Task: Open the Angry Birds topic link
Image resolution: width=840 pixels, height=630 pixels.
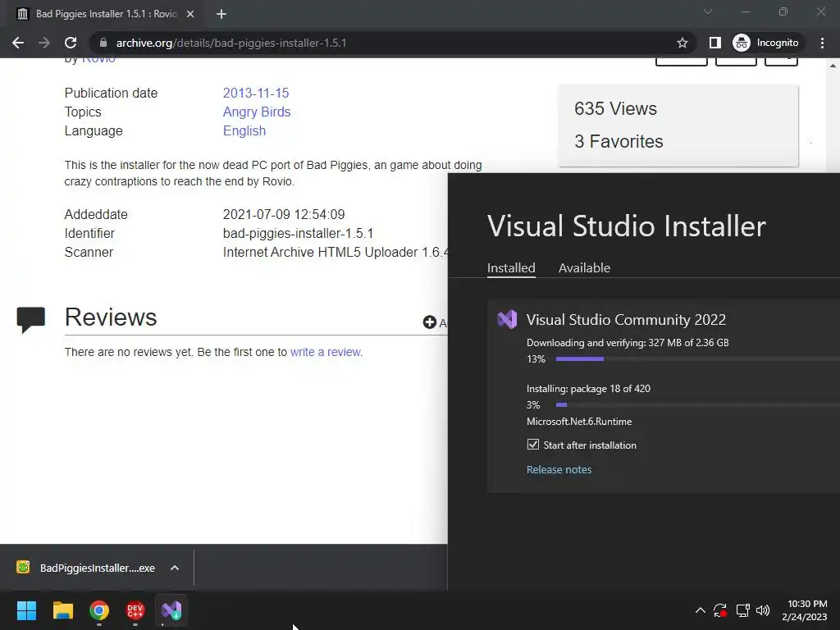Action: click(257, 112)
